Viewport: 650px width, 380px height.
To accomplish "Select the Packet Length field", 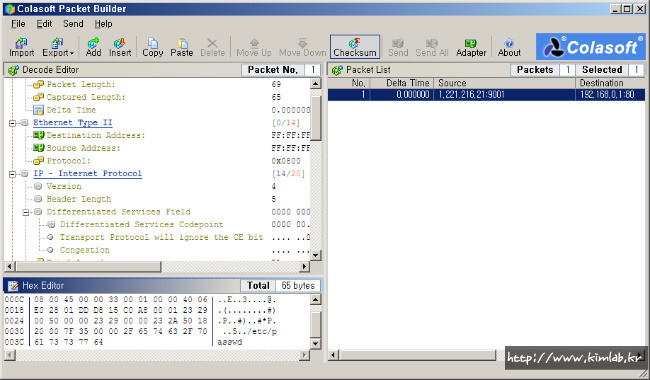I will 81,85.
